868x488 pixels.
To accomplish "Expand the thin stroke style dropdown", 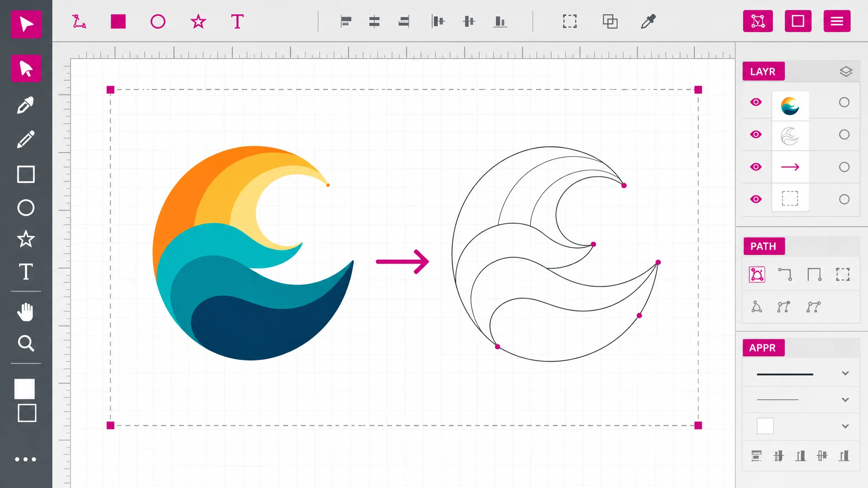I will tap(845, 399).
